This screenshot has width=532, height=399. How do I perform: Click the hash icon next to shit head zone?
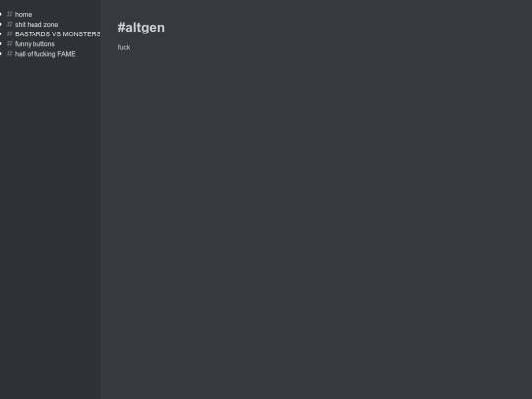click(x=10, y=24)
